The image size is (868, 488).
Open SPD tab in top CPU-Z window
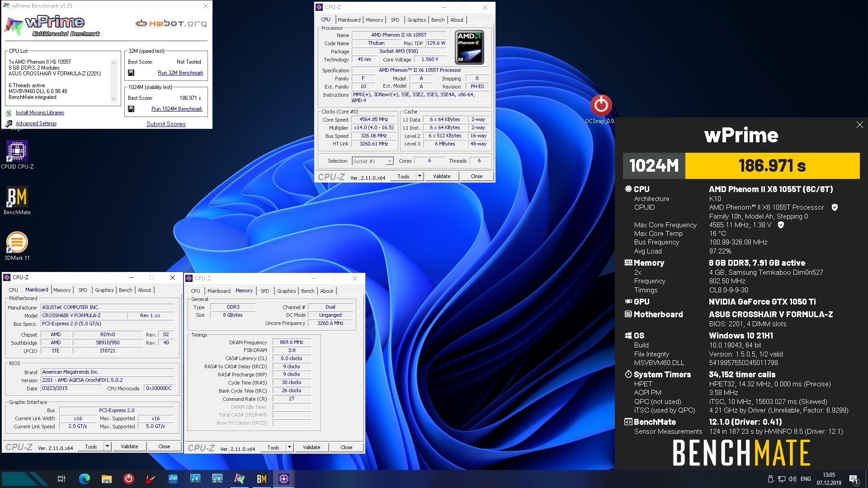(x=395, y=20)
